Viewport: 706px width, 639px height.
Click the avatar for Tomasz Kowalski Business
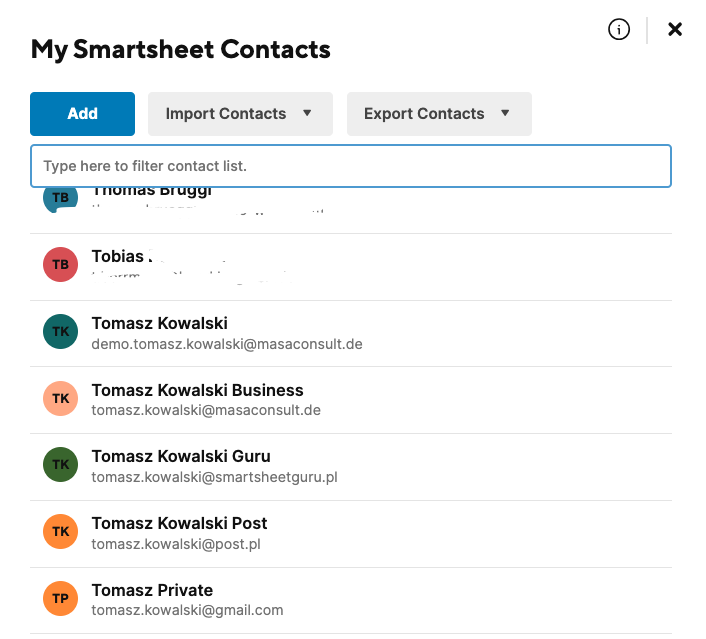pos(60,399)
